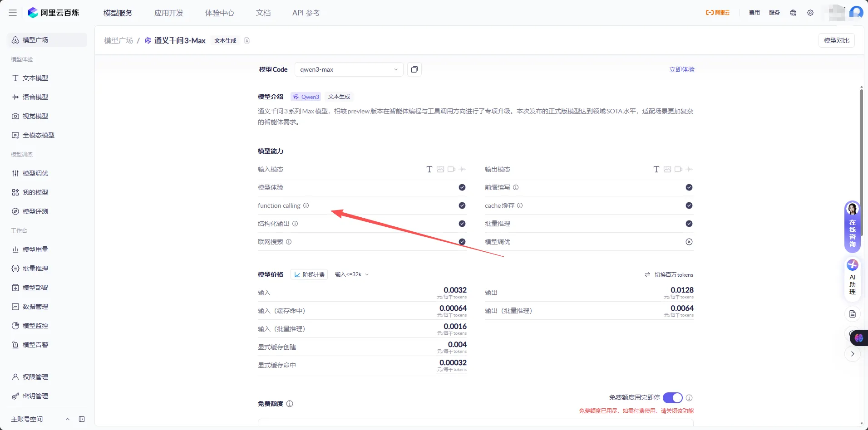The height and width of the screenshot is (430, 868).
Task: Open the 应用开发 top menu tab
Action: coord(169,13)
